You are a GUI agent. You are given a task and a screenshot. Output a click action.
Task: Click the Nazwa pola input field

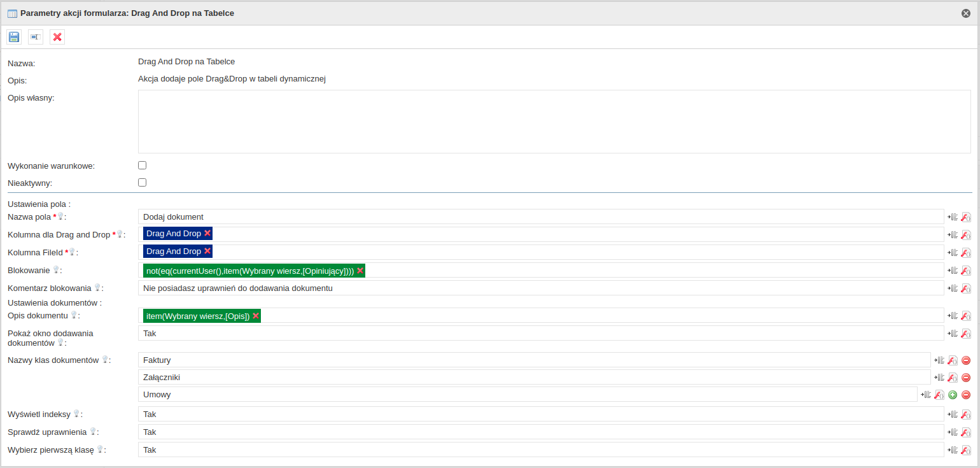[x=541, y=216]
